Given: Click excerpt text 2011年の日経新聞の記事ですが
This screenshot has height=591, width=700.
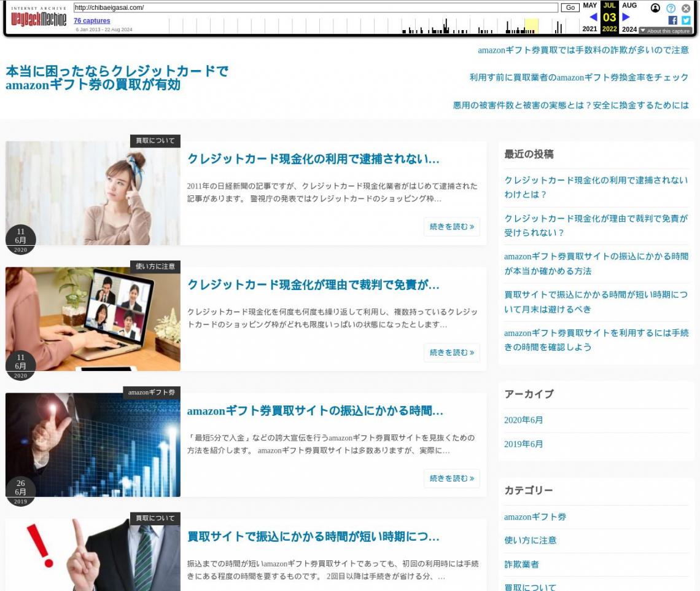Looking at the screenshot, I should click(x=332, y=192).
